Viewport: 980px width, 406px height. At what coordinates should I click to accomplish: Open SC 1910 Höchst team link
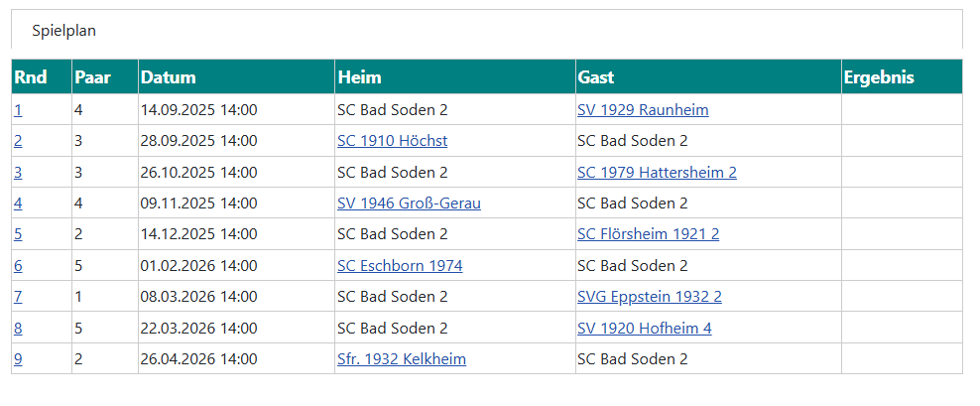pyautogui.click(x=392, y=141)
